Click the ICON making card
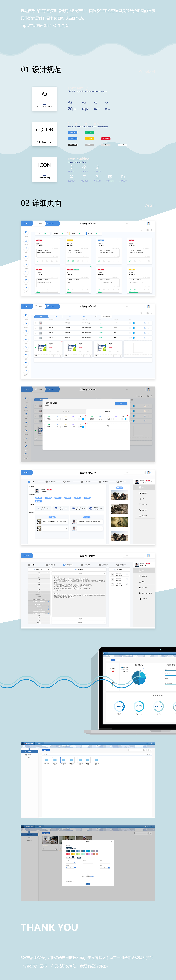This screenshot has height=980, width=176. coord(44,170)
